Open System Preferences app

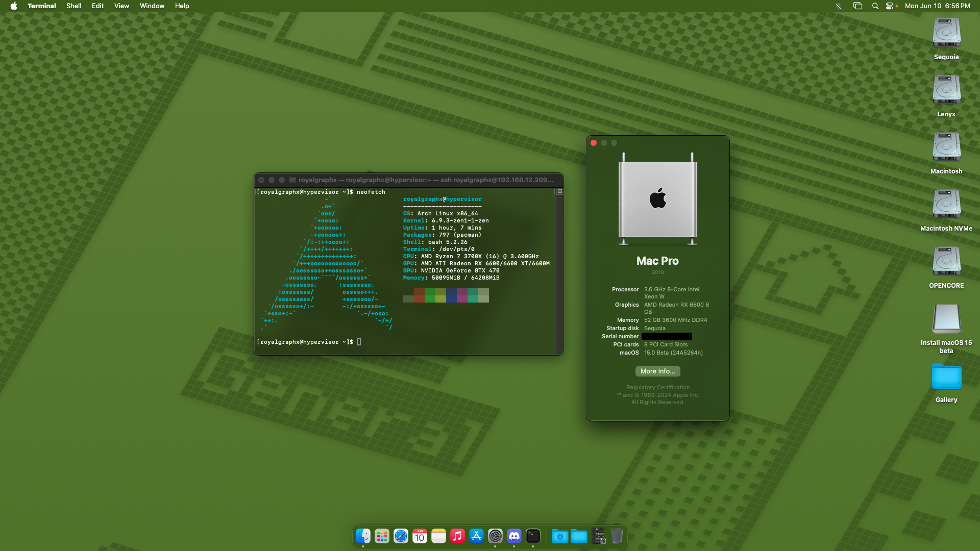[496, 536]
